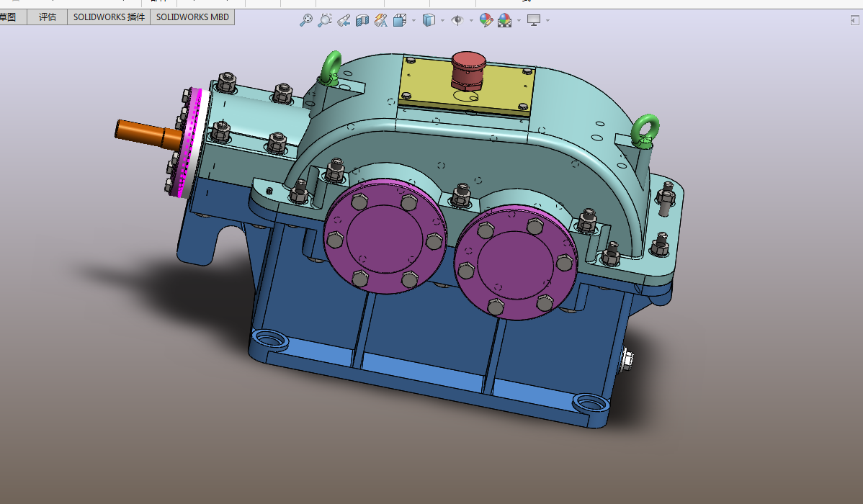Click the View Settings monitor icon

534,21
